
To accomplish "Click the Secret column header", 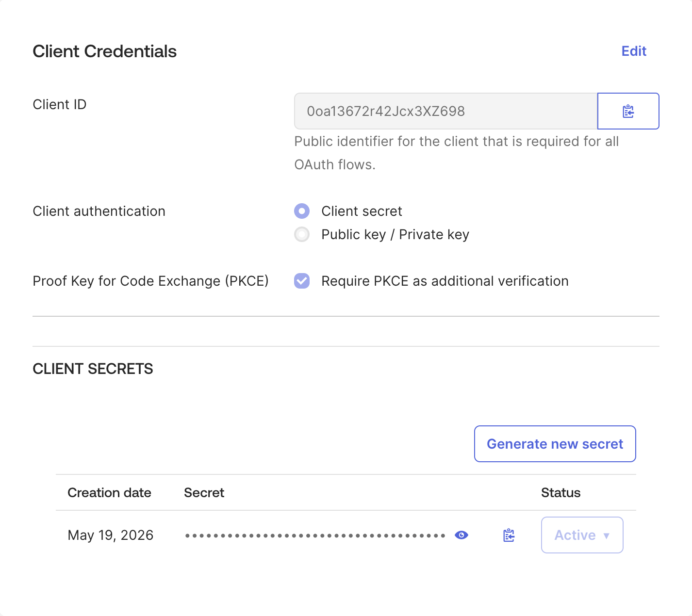I will click(x=204, y=493).
